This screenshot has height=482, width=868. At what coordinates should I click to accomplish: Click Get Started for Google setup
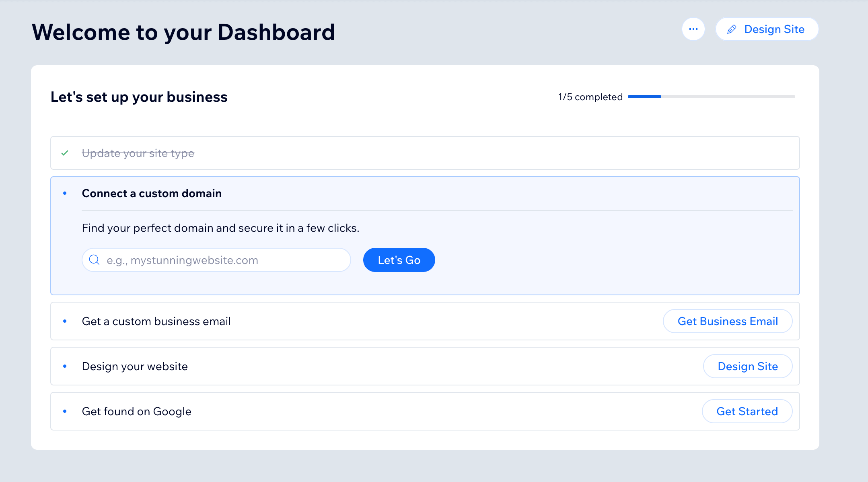pos(747,411)
